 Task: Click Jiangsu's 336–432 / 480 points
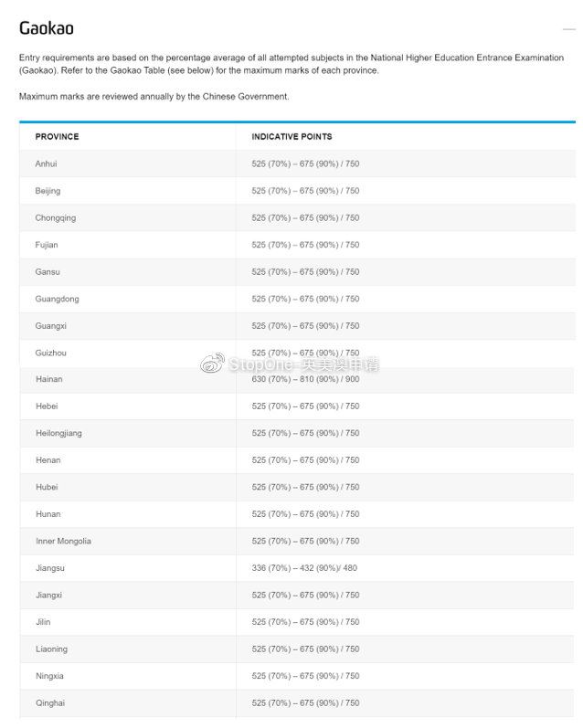304,568
